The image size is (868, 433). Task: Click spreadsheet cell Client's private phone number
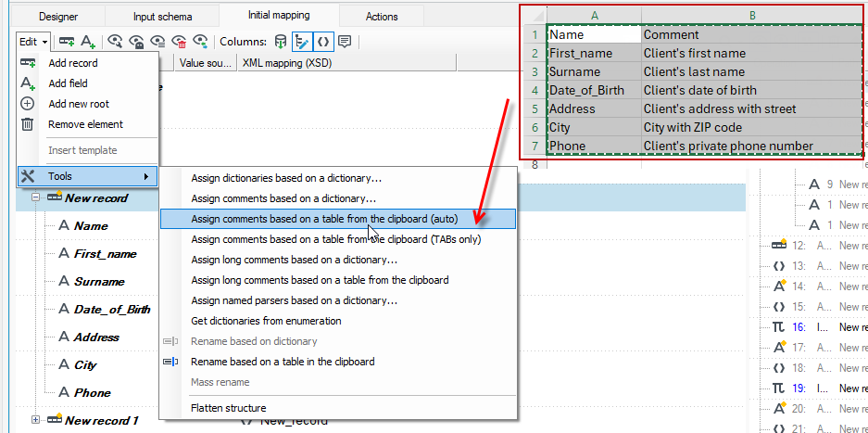click(752, 146)
